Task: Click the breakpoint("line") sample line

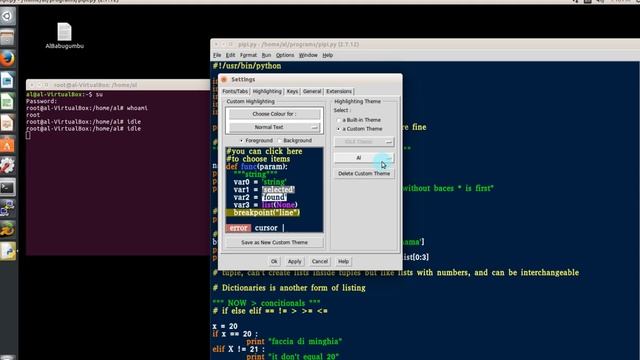Action: point(263,213)
